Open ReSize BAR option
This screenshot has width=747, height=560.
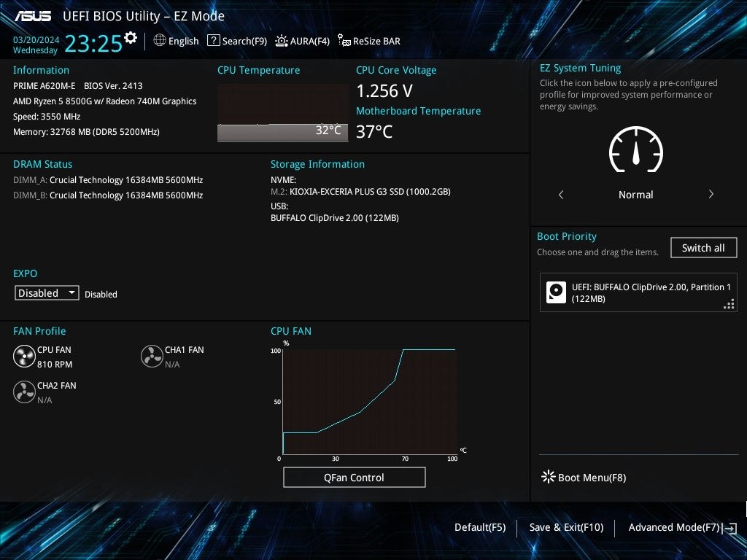pos(376,41)
